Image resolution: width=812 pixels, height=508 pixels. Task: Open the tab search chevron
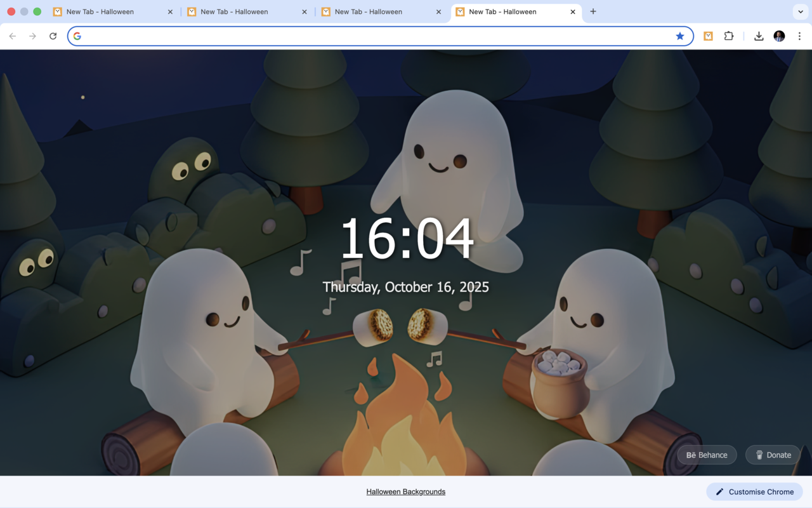(x=800, y=11)
